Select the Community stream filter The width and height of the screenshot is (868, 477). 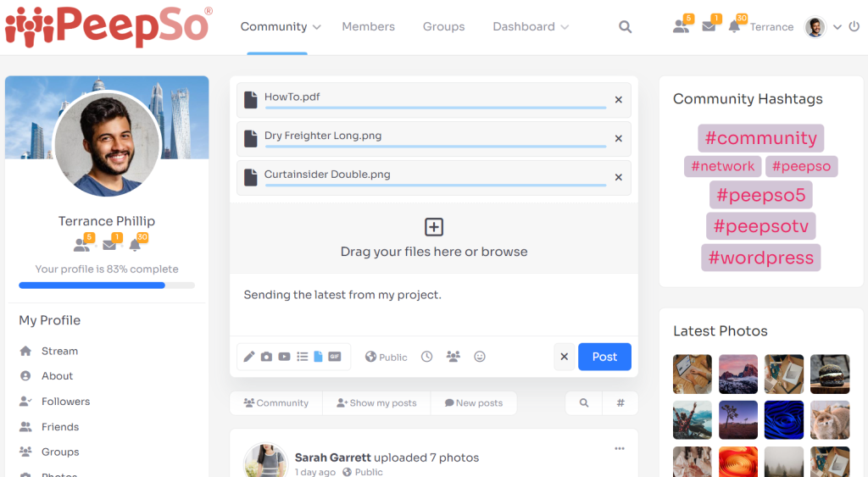(x=276, y=402)
